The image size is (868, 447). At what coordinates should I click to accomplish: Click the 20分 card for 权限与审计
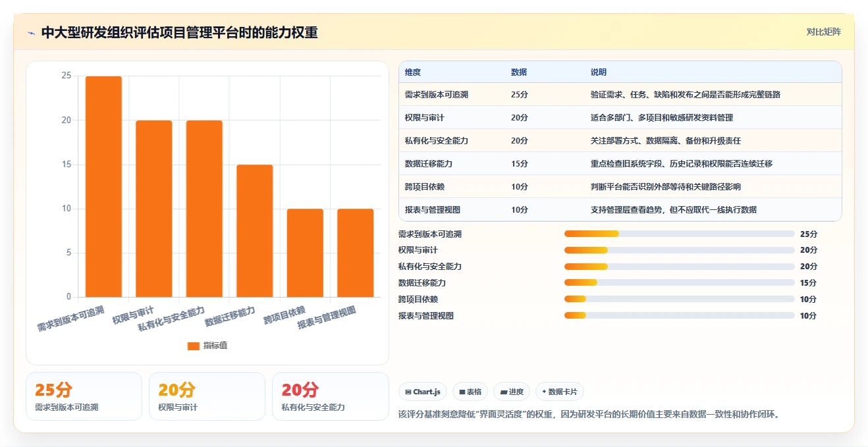pyautogui.click(x=207, y=396)
